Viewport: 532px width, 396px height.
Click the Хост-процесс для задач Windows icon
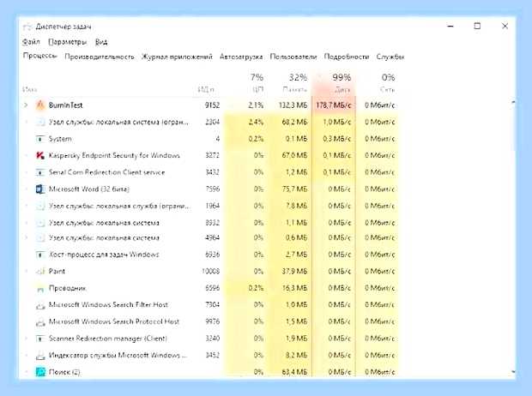tap(40, 255)
